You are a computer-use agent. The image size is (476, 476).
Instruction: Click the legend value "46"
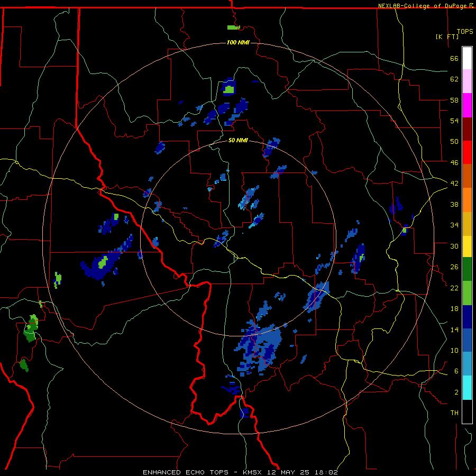coord(454,163)
